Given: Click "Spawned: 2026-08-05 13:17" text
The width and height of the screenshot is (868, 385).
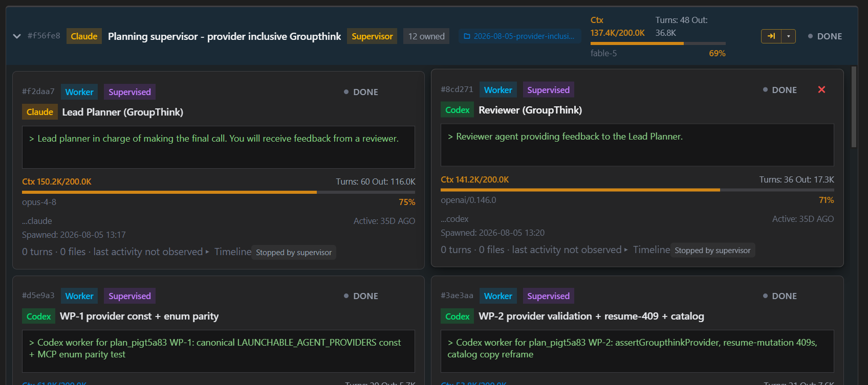Looking at the screenshot, I should click(x=74, y=235).
